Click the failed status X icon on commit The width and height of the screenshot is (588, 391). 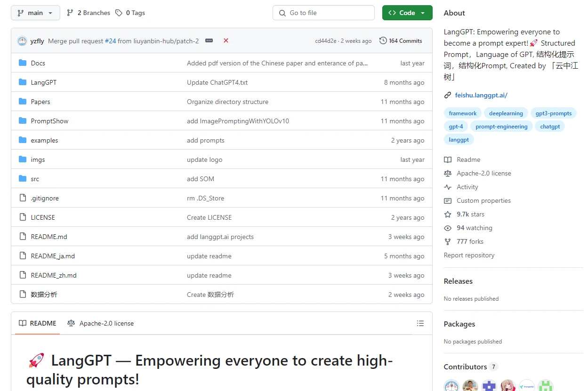[x=226, y=41]
